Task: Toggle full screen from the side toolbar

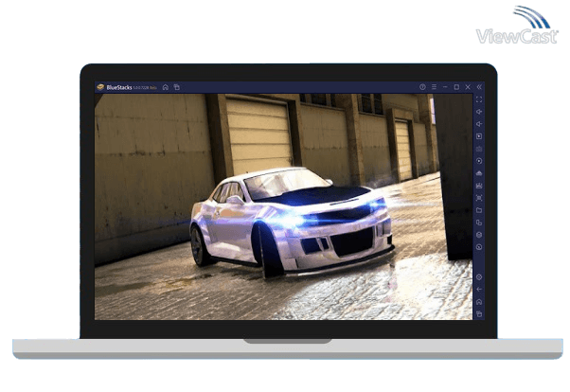Action: click(x=479, y=99)
